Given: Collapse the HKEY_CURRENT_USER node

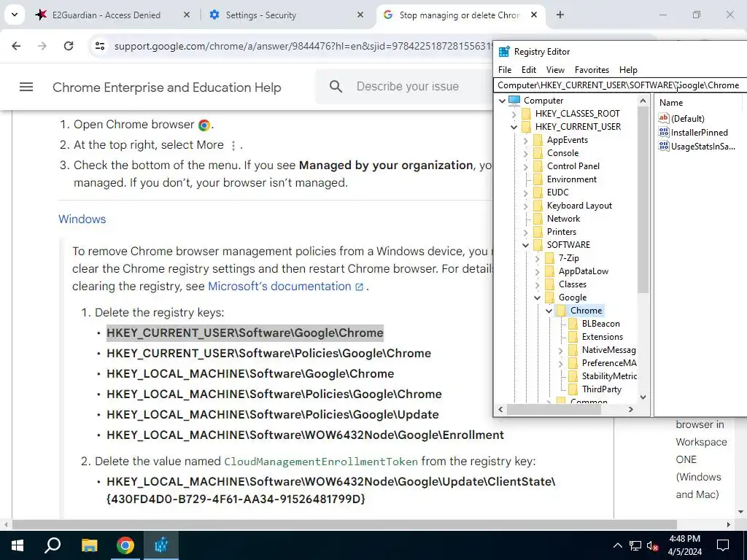Looking at the screenshot, I should [514, 127].
